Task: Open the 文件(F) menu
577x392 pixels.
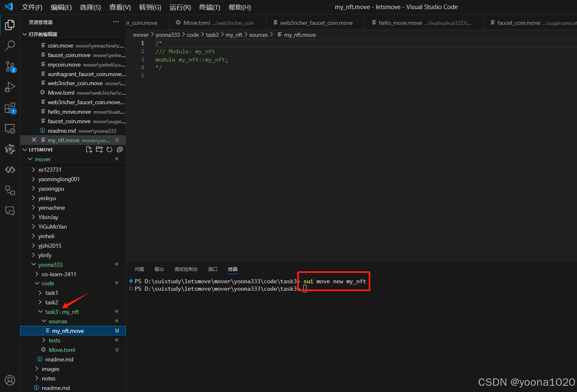Action: click(32, 7)
